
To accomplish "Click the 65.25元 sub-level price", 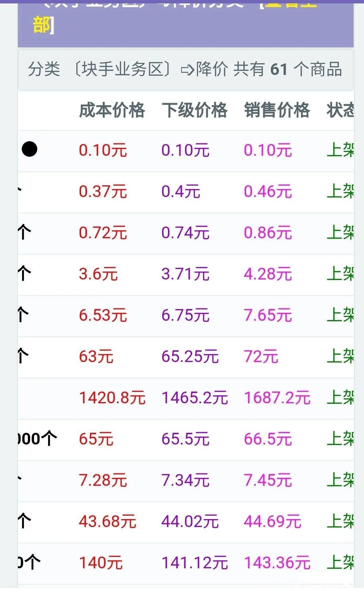I will coord(190,357).
